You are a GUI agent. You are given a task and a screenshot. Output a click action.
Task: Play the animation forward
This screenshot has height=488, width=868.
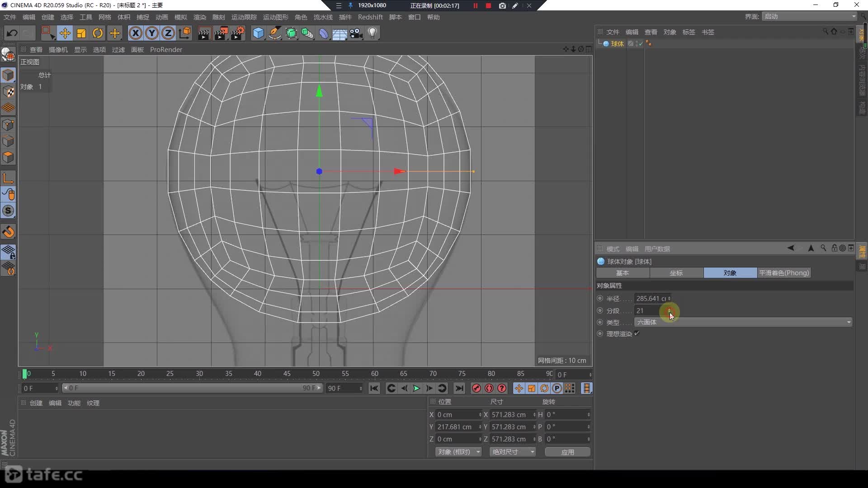click(416, 388)
